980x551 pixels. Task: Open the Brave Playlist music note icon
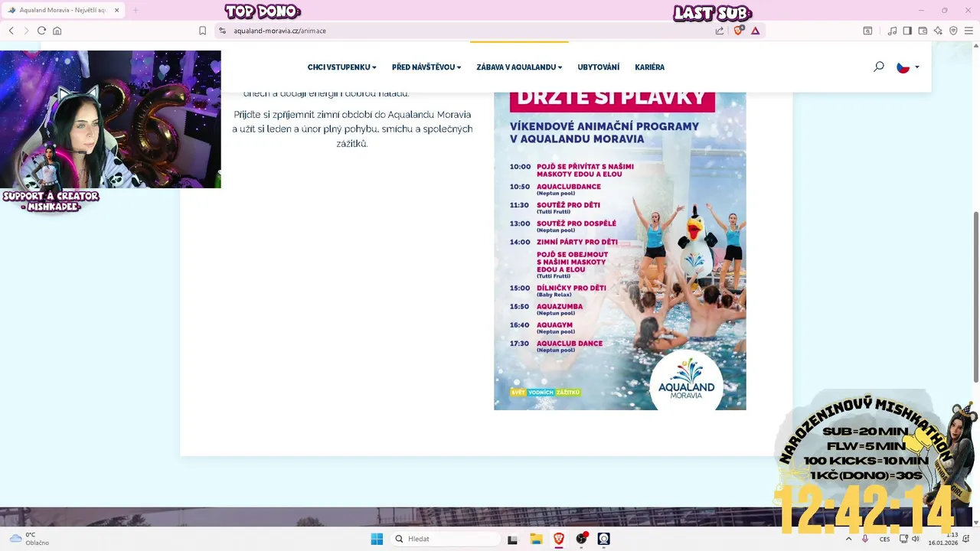point(892,31)
